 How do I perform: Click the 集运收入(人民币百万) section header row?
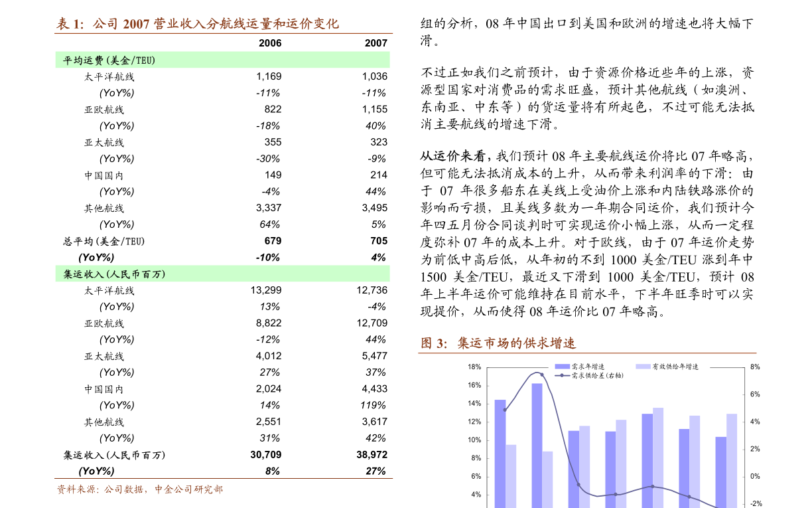point(223,274)
